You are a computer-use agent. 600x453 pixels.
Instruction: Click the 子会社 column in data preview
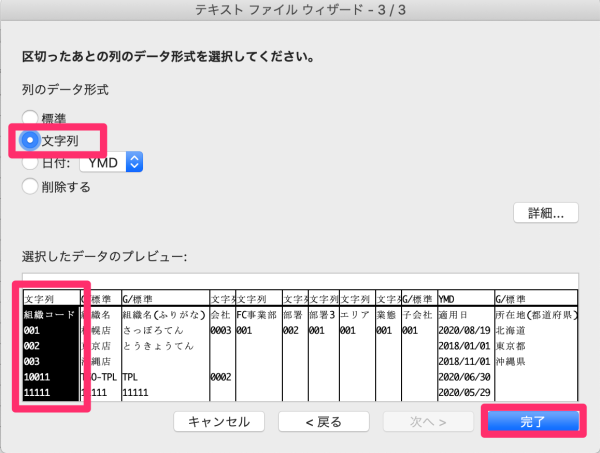coord(417,313)
